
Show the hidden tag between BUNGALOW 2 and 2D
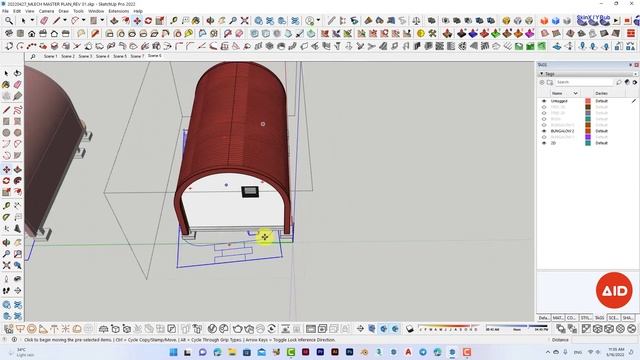click(x=544, y=137)
